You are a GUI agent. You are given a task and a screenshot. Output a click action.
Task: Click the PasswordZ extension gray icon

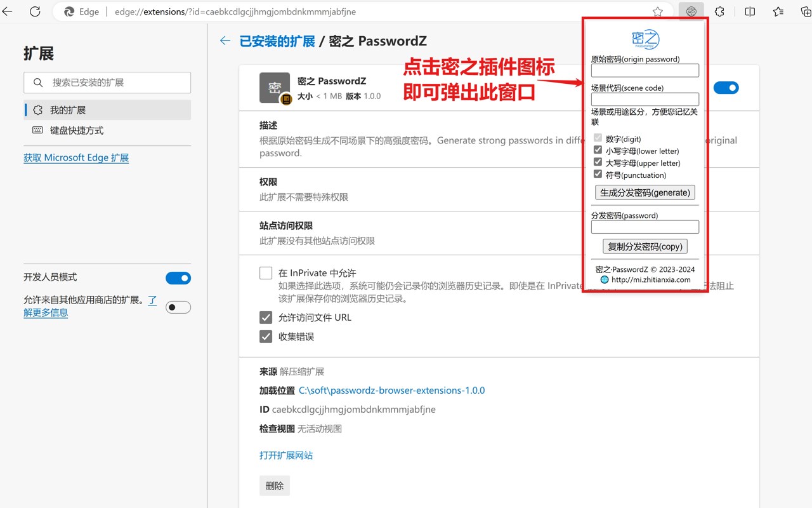point(275,88)
